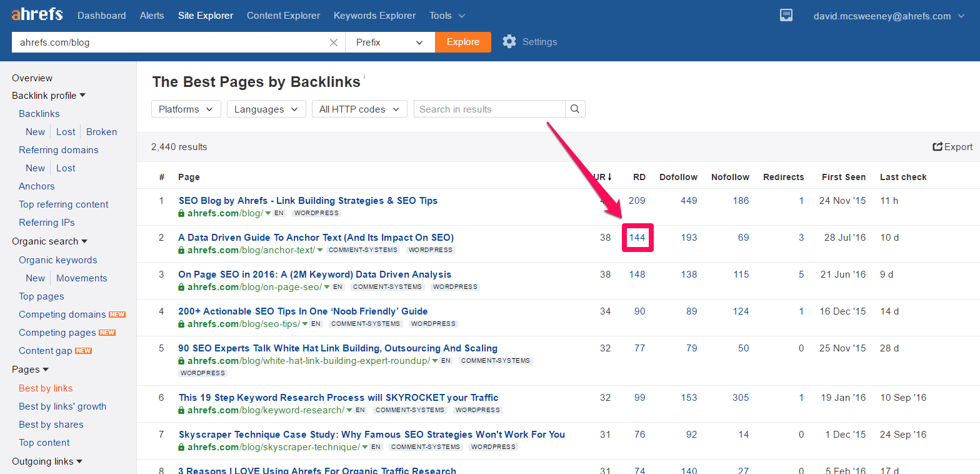This screenshot has height=474, width=980.
Task: Click the Ahrefs logo
Action: pyautogui.click(x=37, y=15)
